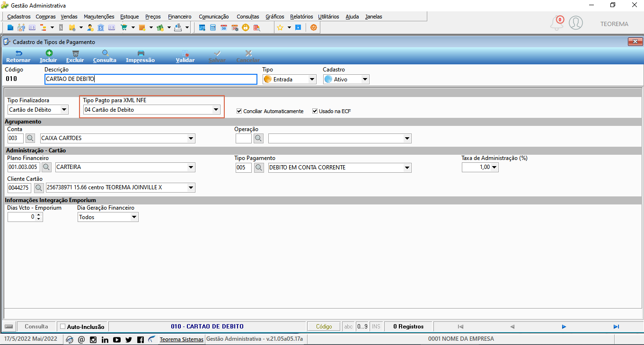
Task: Open the Facebook icon in status bar
Action: (x=141, y=339)
